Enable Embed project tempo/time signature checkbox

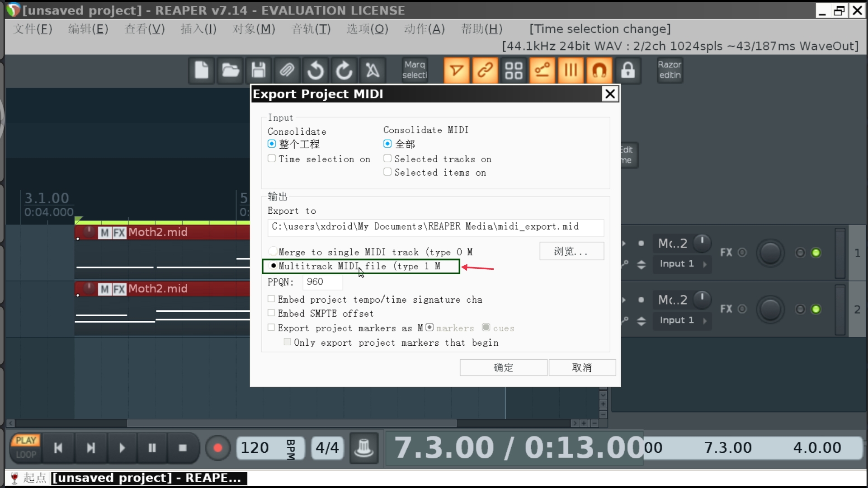(271, 299)
